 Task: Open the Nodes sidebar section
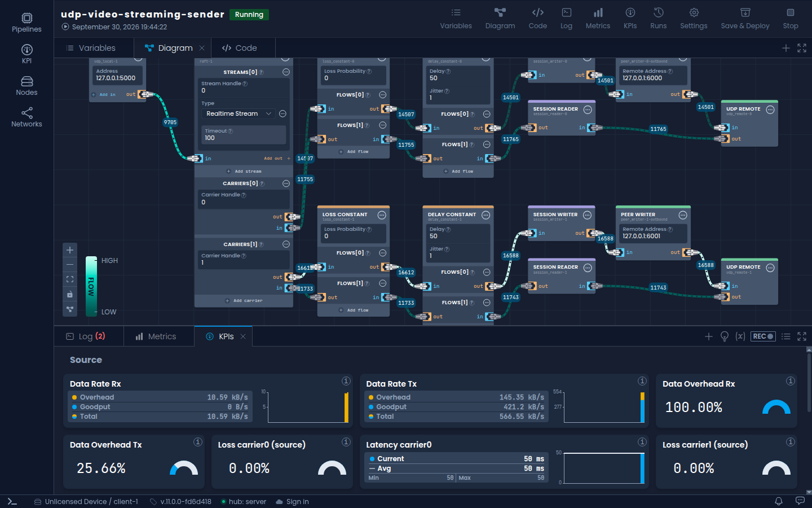click(27, 86)
